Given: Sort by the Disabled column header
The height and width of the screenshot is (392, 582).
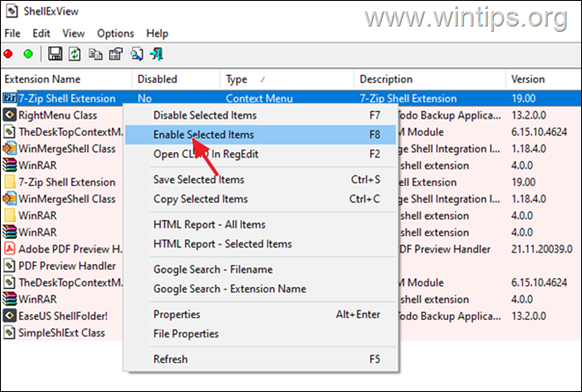Looking at the screenshot, I should (x=176, y=79).
